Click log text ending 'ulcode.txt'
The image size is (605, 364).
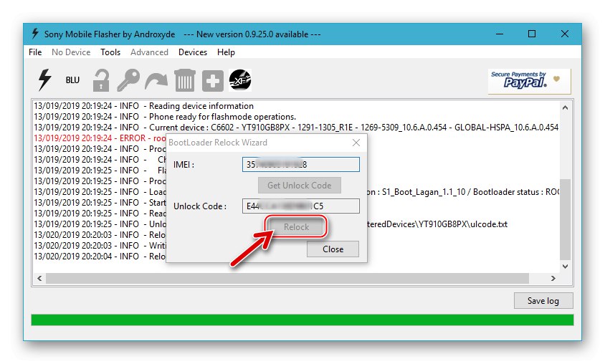point(437,224)
